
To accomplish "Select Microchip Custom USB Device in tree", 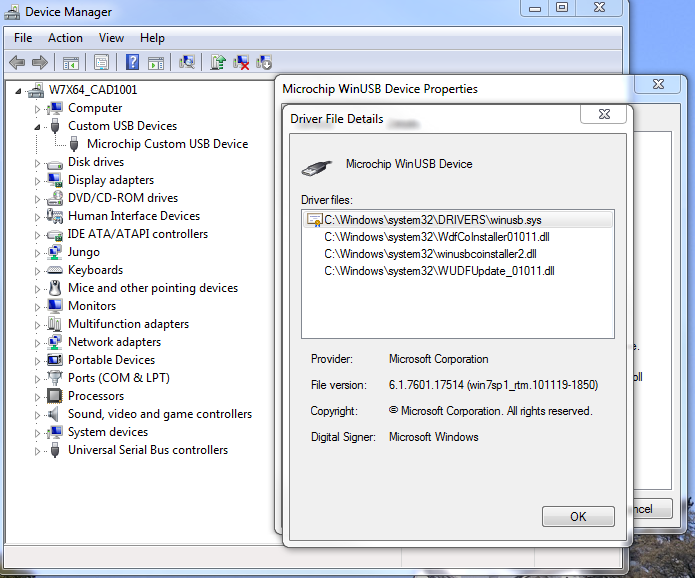I will [168, 144].
